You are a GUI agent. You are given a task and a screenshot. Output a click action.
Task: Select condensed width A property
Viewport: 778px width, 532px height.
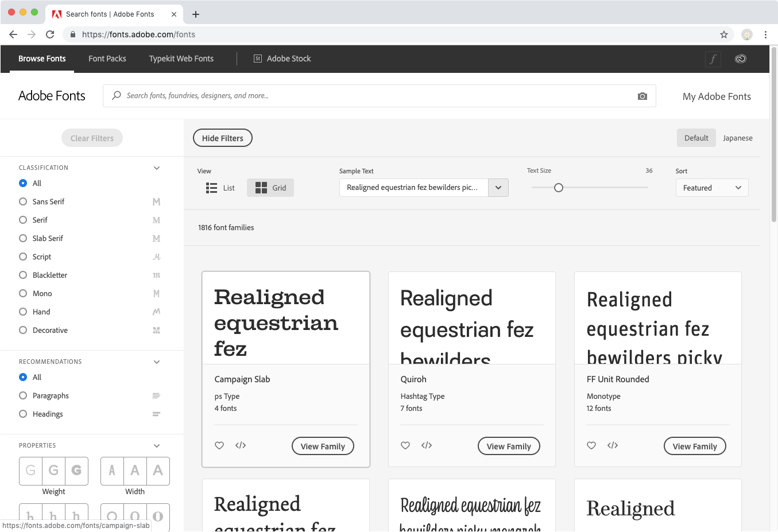[x=112, y=471]
